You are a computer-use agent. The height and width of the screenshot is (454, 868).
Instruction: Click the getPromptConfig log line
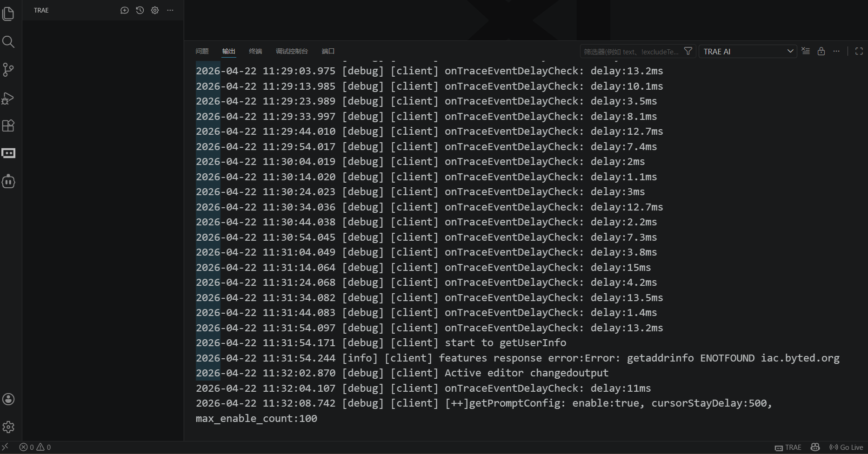(484, 403)
